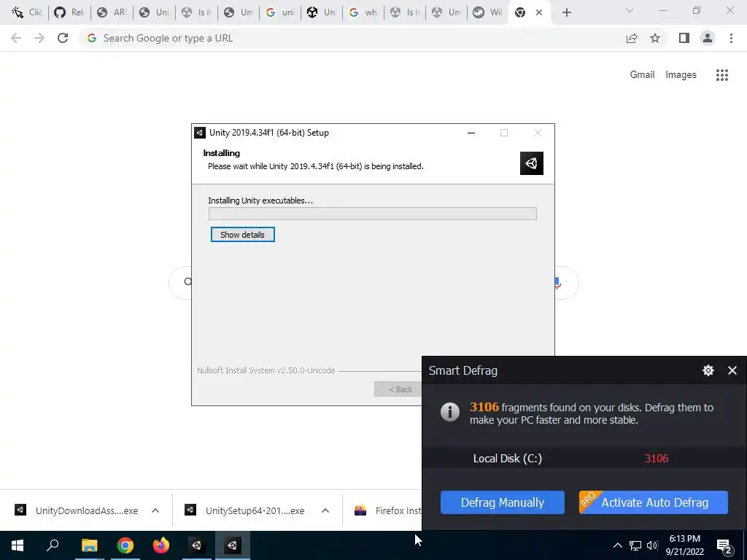Open the notification center icon

724,545
